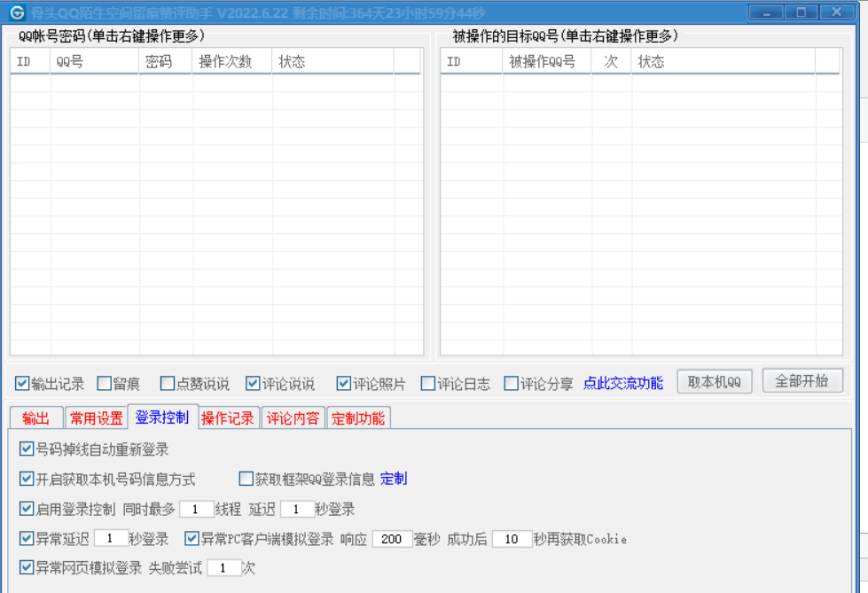Select the 操作记录 tab
The height and width of the screenshot is (593, 868).
(x=228, y=418)
